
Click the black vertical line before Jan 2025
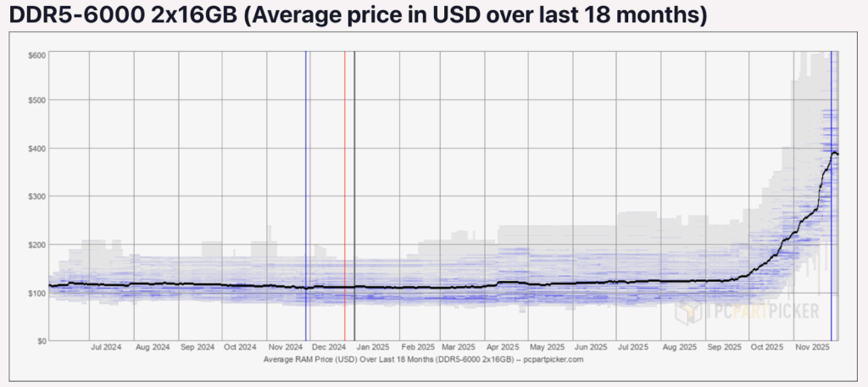click(x=355, y=195)
